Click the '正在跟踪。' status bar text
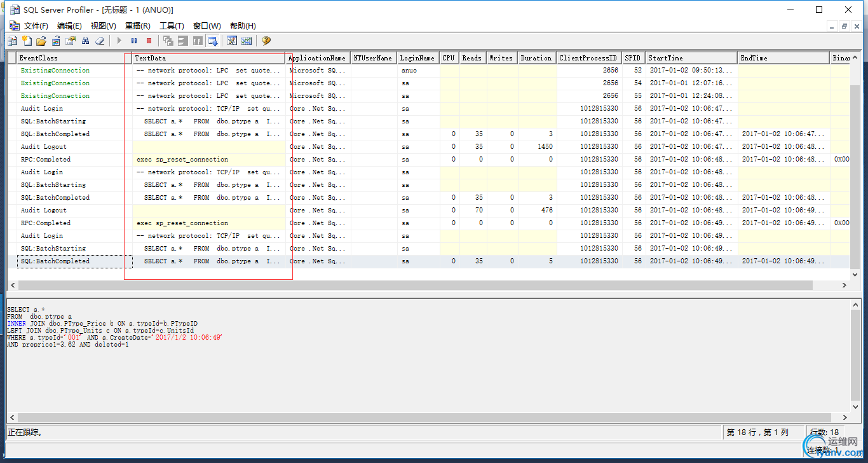 25,432
